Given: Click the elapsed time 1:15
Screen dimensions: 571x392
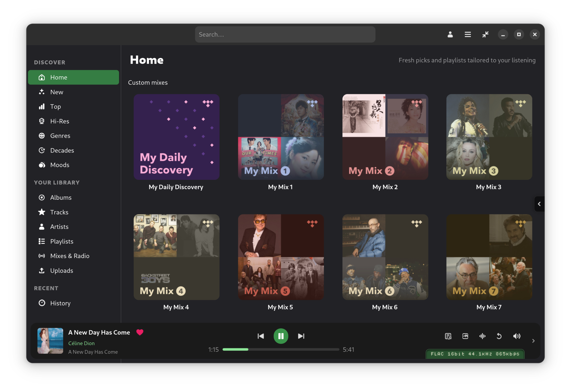Looking at the screenshot, I should pyautogui.click(x=213, y=350).
